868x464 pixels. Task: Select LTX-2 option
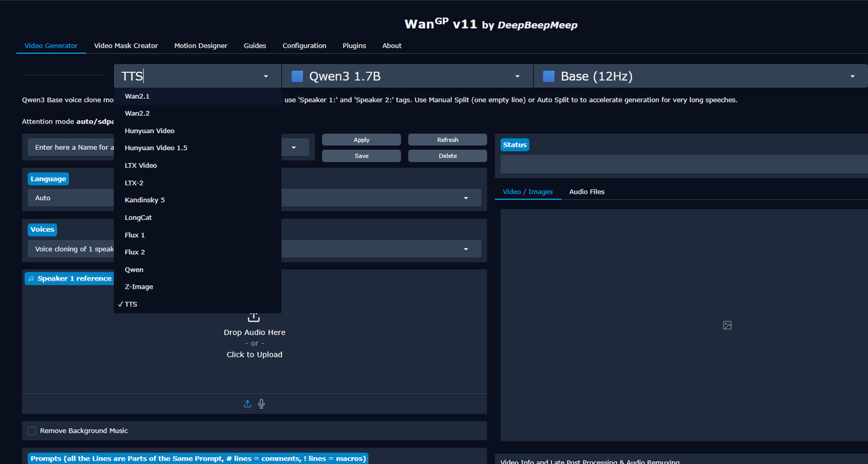(197, 183)
